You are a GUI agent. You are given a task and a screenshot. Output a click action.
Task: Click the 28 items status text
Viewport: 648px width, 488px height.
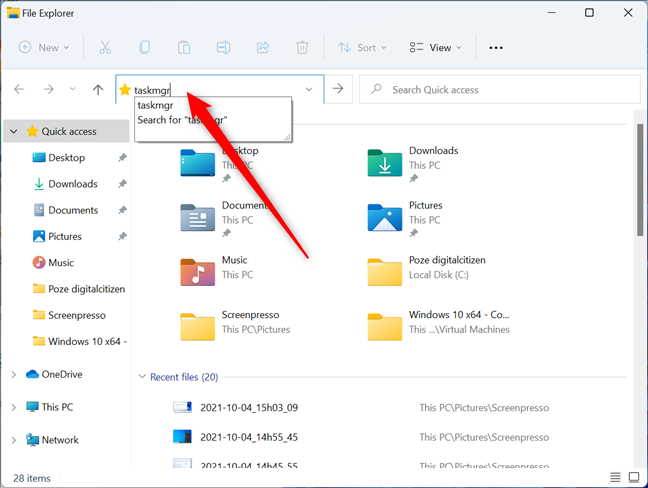coord(32,478)
